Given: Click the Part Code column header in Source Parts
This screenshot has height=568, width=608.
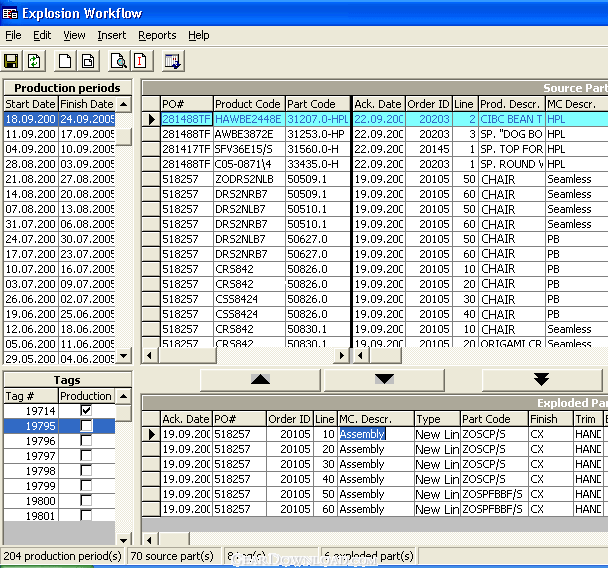Looking at the screenshot, I should pyautogui.click(x=318, y=104).
